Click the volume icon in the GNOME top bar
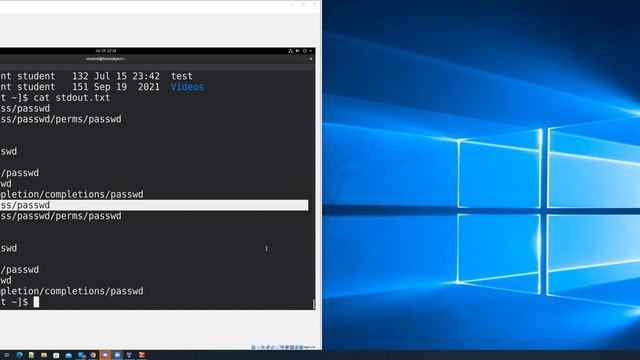 point(297,51)
